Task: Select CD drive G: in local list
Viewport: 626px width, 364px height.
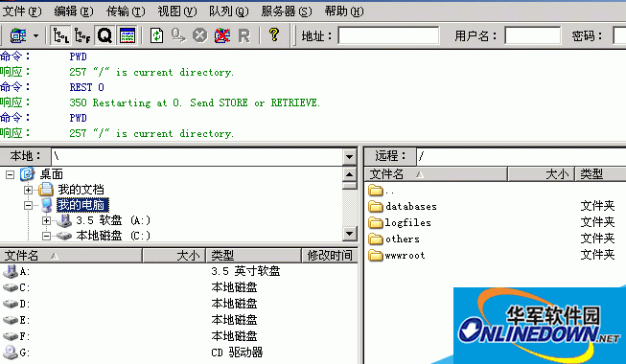Action: pyautogui.click(x=16, y=353)
